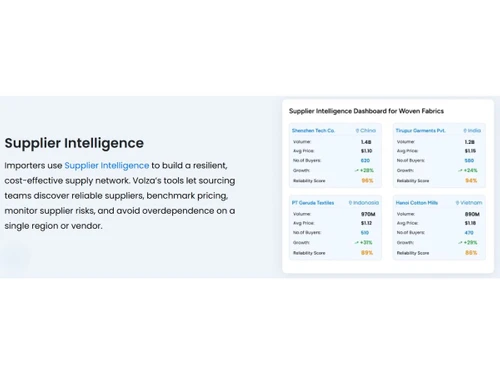Click the Vietnam location pin icon
Screen dimensions: 500x375
click(x=458, y=203)
